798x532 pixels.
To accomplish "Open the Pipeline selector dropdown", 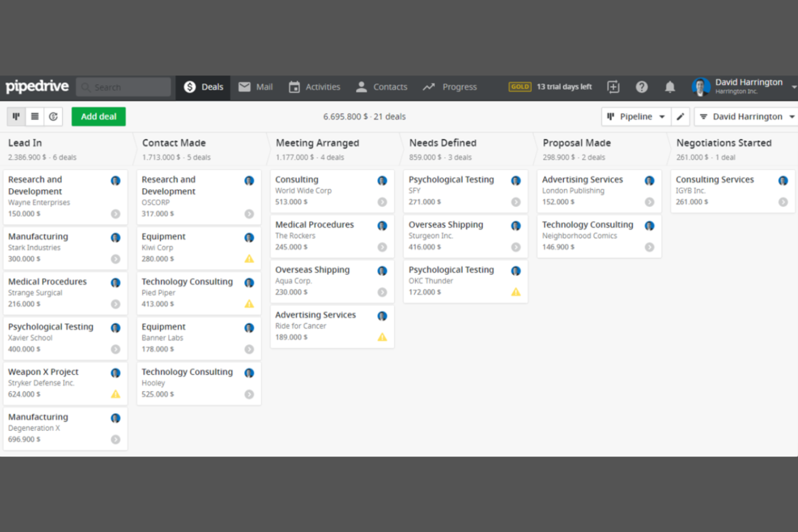I will coord(636,116).
